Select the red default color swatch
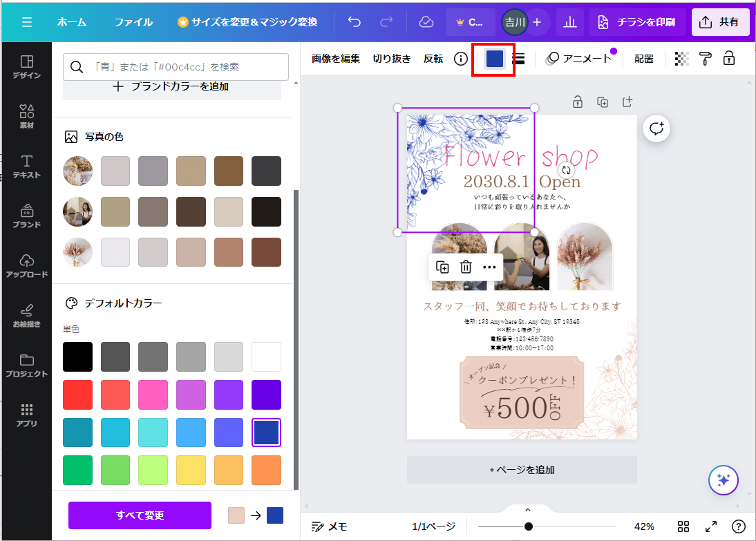 click(77, 395)
